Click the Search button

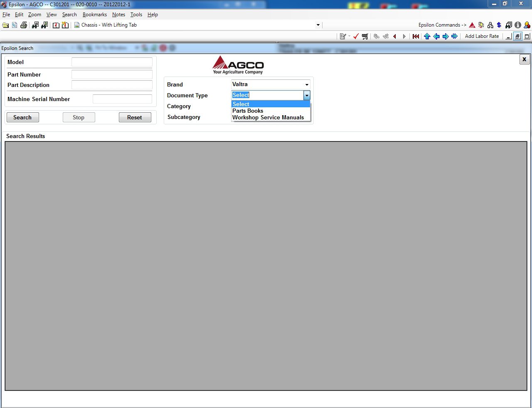22,117
